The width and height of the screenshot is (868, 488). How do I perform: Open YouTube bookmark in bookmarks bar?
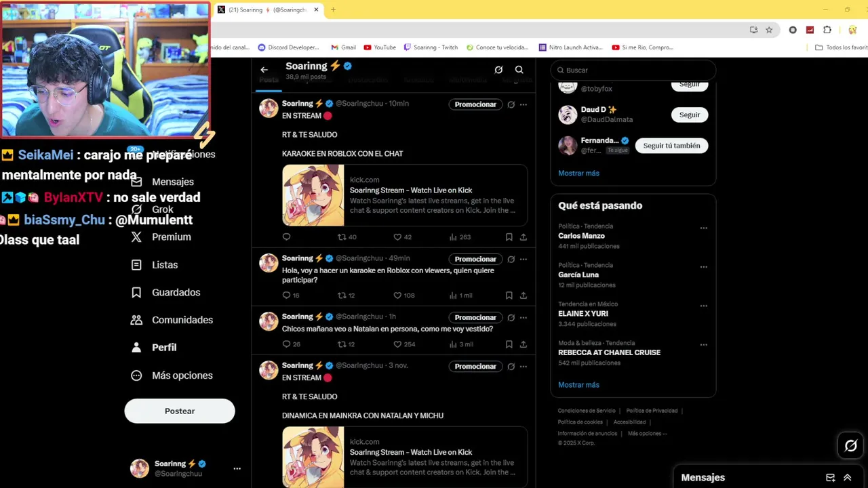[379, 47]
